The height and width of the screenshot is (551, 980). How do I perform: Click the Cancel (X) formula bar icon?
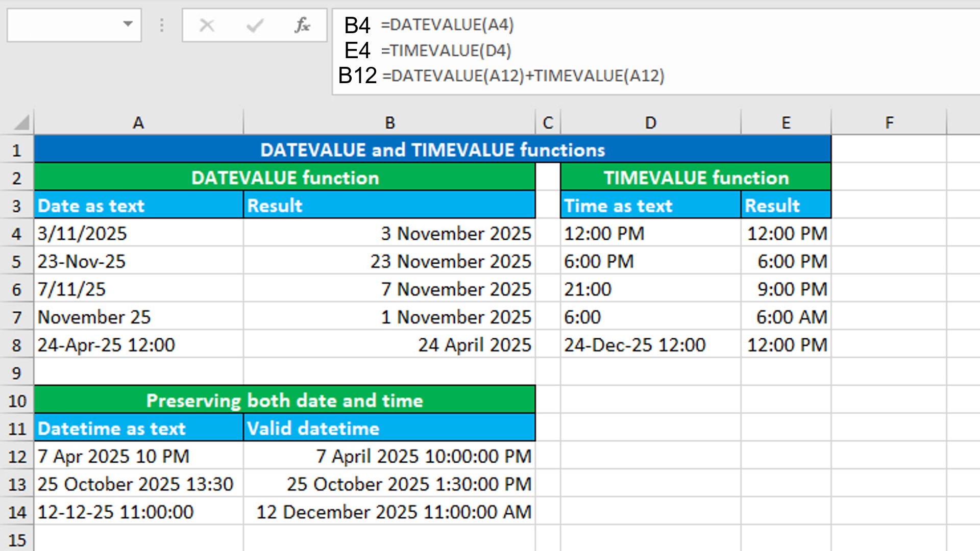pyautogui.click(x=207, y=25)
